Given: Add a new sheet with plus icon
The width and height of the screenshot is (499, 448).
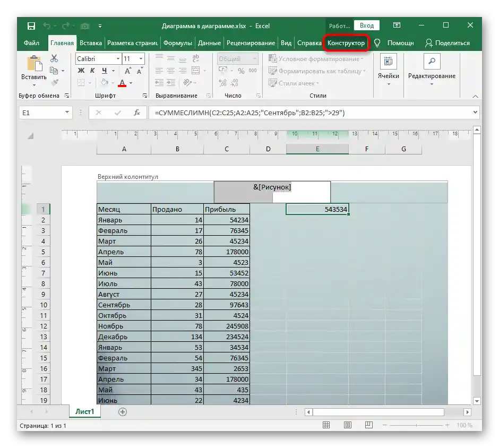Looking at the screenshot, I should (x=123, y=412).
